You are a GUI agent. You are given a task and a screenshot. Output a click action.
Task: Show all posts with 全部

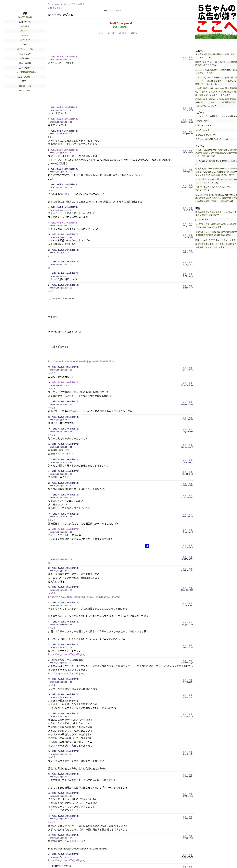point(101,33)
